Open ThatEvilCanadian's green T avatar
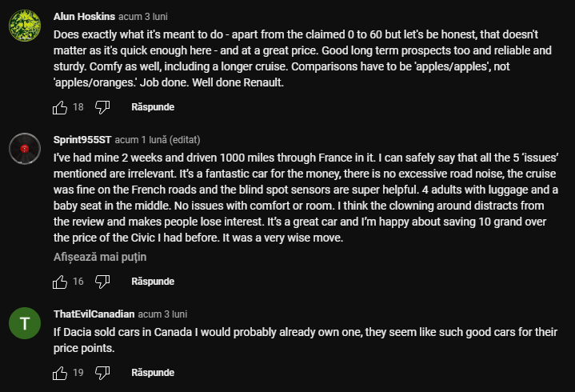 tap(25, 323)
